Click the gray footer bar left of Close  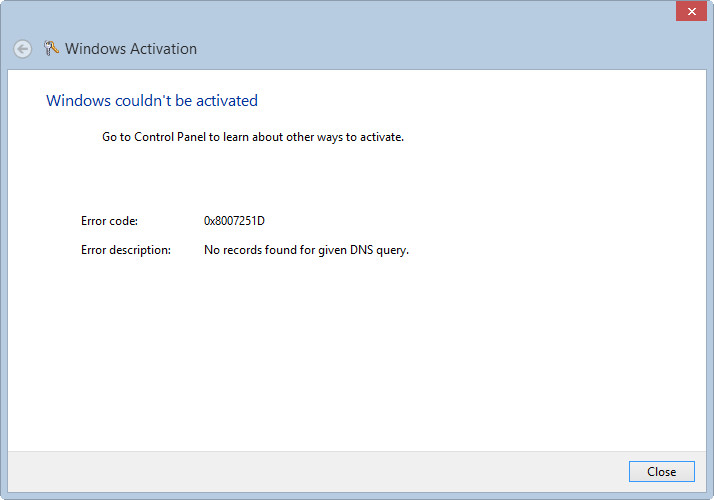(x=300, y=471)
